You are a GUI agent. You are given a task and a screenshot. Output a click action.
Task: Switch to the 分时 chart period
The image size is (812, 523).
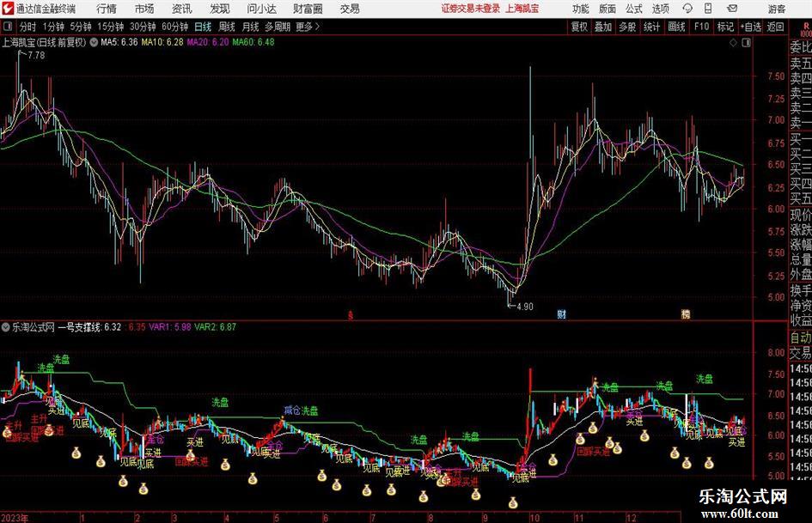pos(28,27)
